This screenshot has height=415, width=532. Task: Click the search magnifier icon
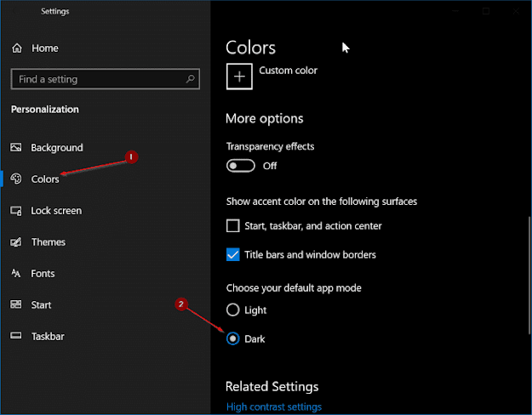(189, 79)
